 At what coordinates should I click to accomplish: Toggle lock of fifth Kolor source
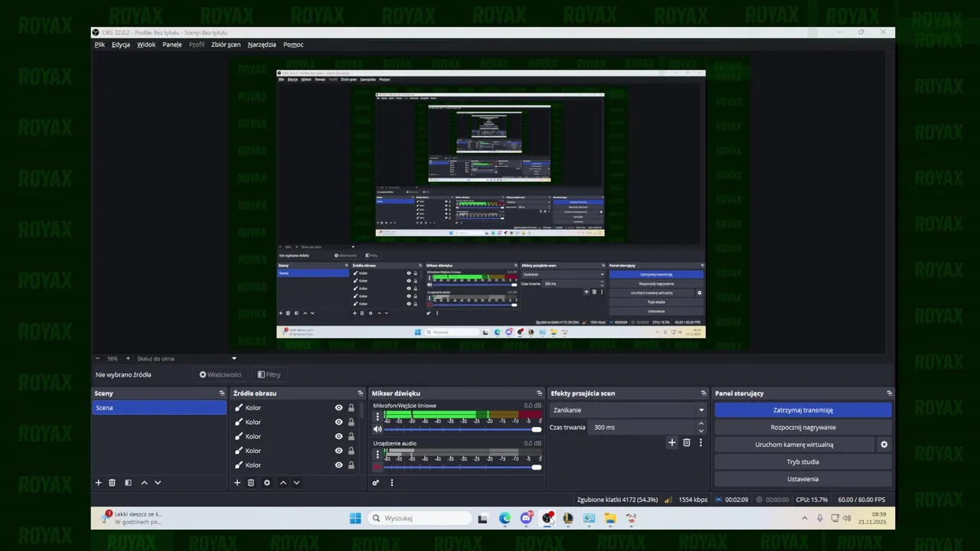coord(351,465)
